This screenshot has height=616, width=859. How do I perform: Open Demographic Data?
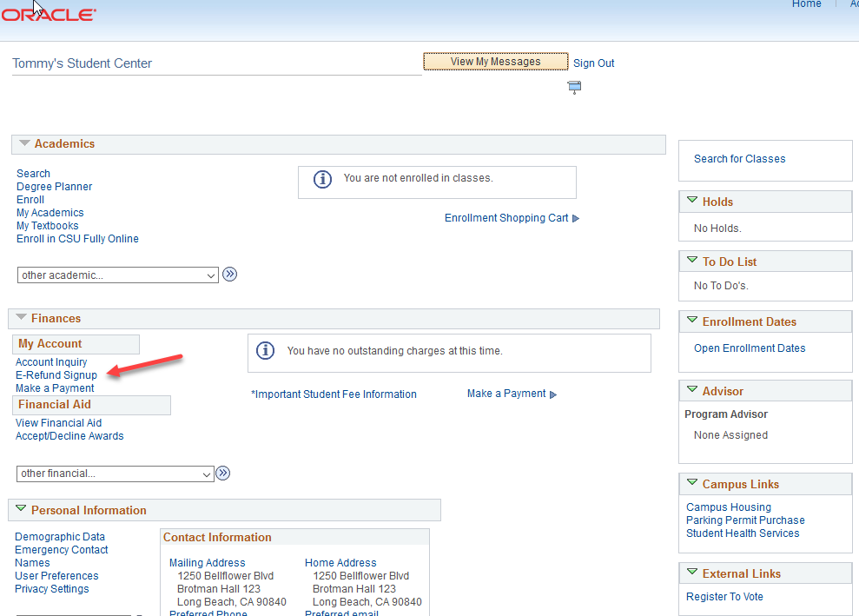click(60, 537)
